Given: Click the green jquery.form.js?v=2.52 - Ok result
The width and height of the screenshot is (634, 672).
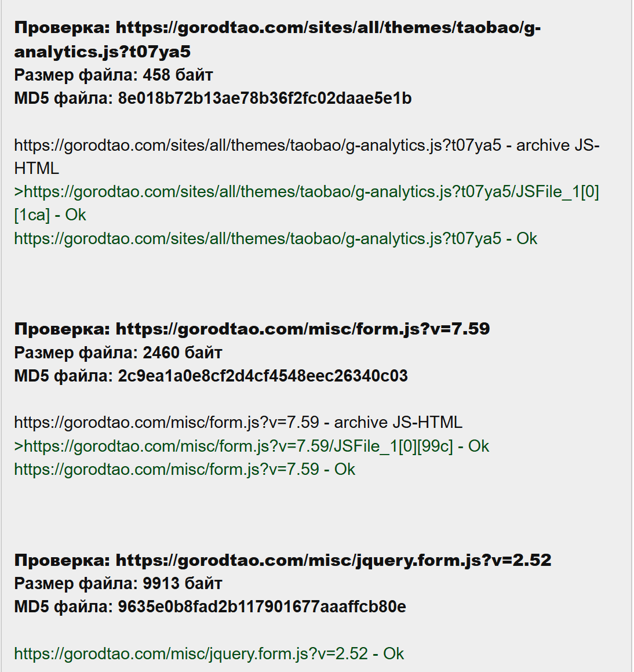Looking at the screenshot, I should pos(209,653).
